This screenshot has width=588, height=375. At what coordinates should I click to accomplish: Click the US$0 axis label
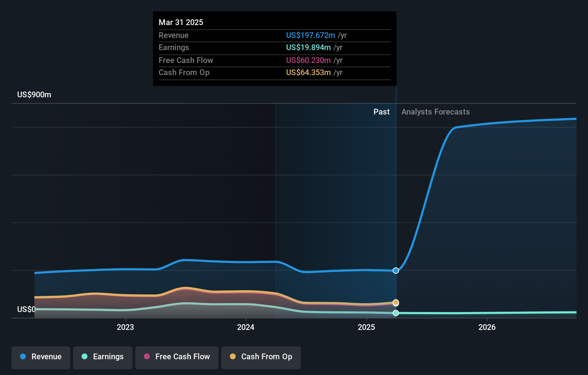pyautogui.click(x=26, y=309)
